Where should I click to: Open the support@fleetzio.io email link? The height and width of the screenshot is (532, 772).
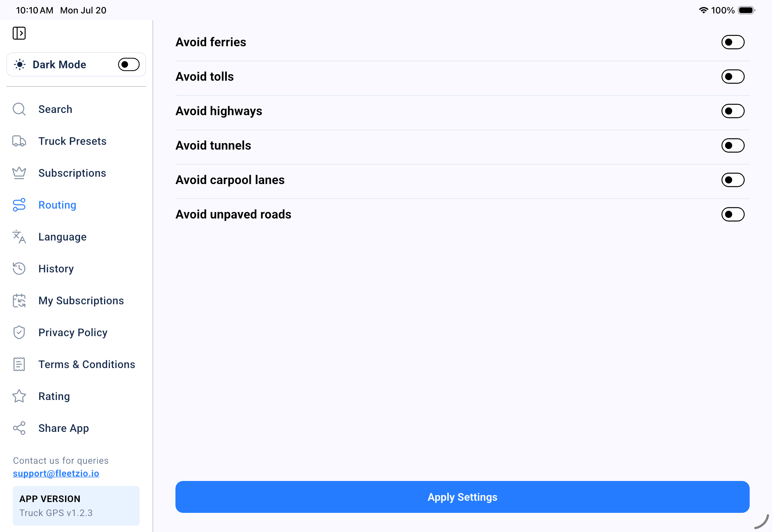tap(56, 473)
